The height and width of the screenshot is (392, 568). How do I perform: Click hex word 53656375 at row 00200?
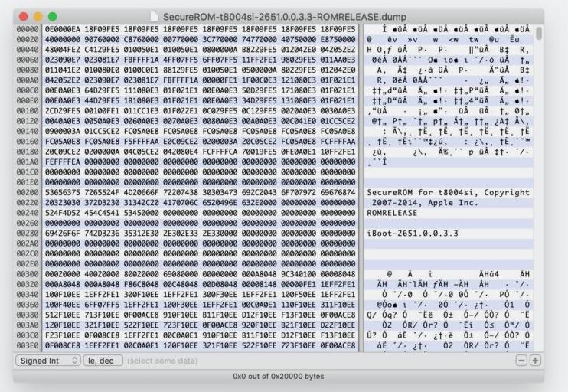pyautogui.click(x=63, y=192)
